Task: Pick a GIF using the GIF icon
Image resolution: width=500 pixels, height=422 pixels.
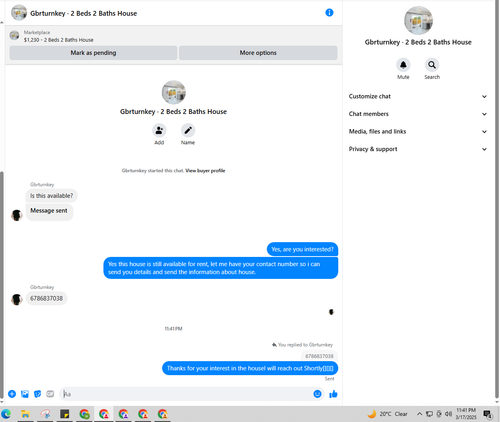Action: pyautogui.click(x=50, y=394)
